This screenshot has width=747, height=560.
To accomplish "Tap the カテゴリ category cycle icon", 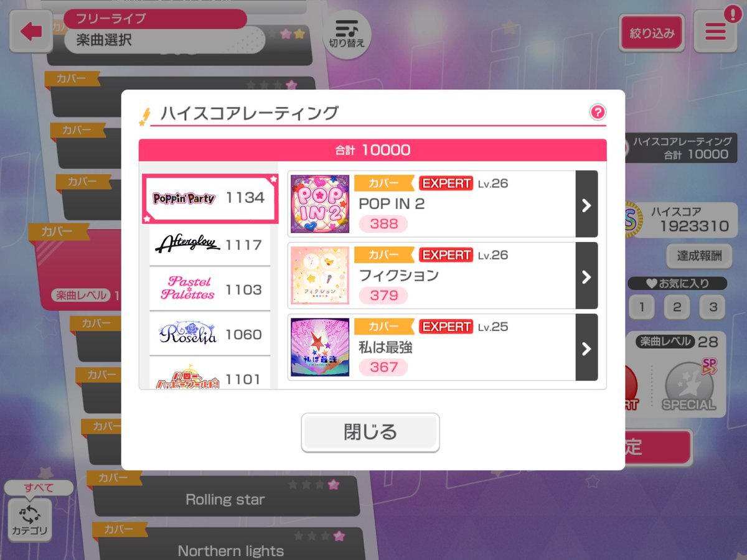I will (x=30, y=520).
